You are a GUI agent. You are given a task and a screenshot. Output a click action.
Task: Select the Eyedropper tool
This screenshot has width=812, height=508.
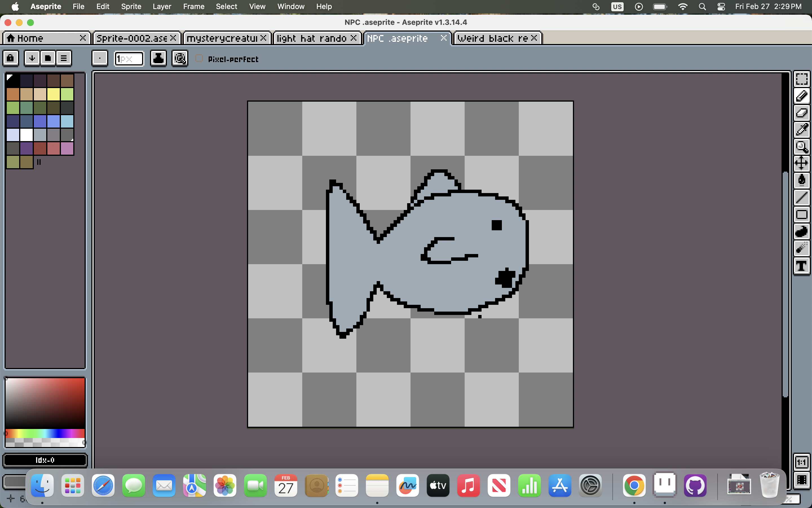click(802, 130)
